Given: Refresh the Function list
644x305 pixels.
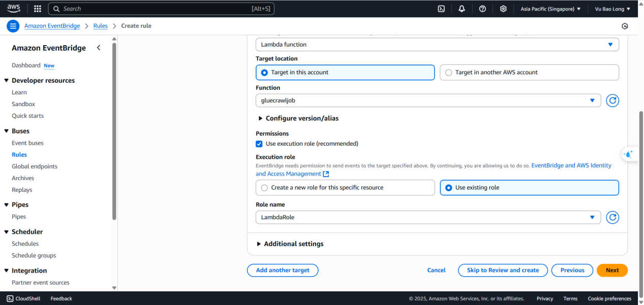Looking at the screenshot, I should pyautogui.click(x=613, y=100).
